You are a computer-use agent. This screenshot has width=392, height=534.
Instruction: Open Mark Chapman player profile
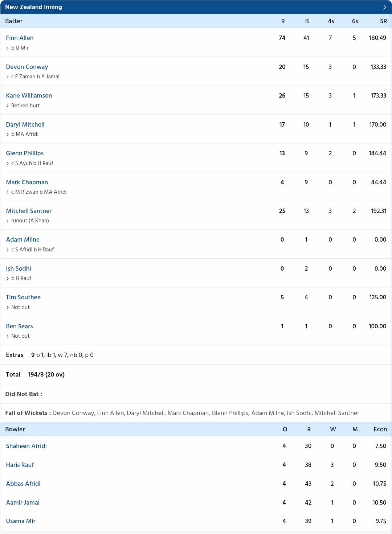[27, 182]
